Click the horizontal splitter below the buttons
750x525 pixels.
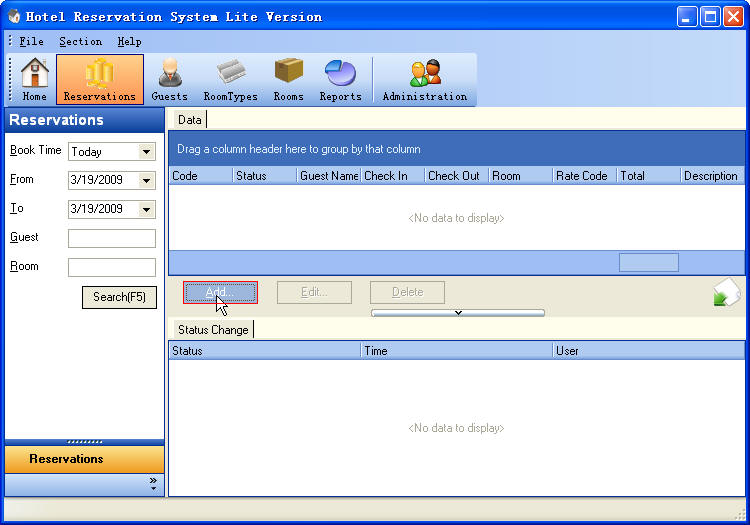pos(457,313)
